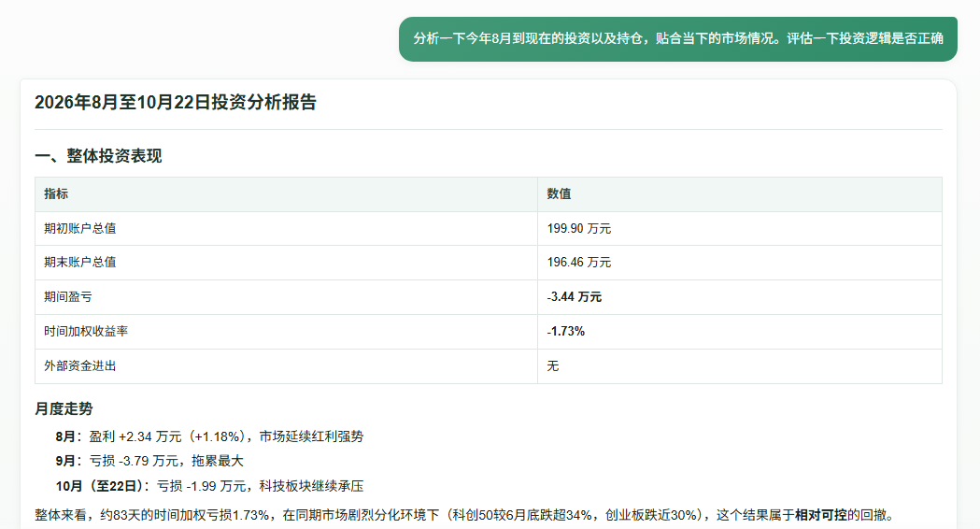
Task: Click the subheading '月度走势'
Action: coord(64,409)
